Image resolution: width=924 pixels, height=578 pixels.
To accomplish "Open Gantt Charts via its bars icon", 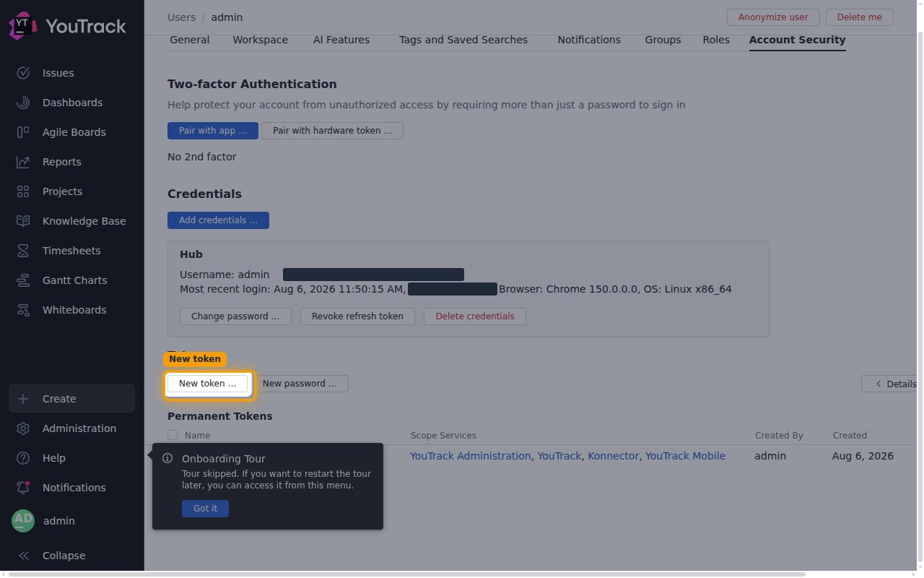I will point(23,280).
